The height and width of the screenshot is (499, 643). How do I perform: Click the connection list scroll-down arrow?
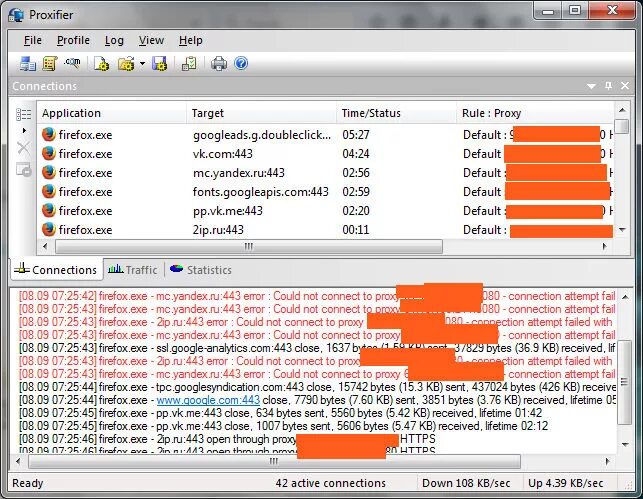pyautogui.click(x=622, y=230)
